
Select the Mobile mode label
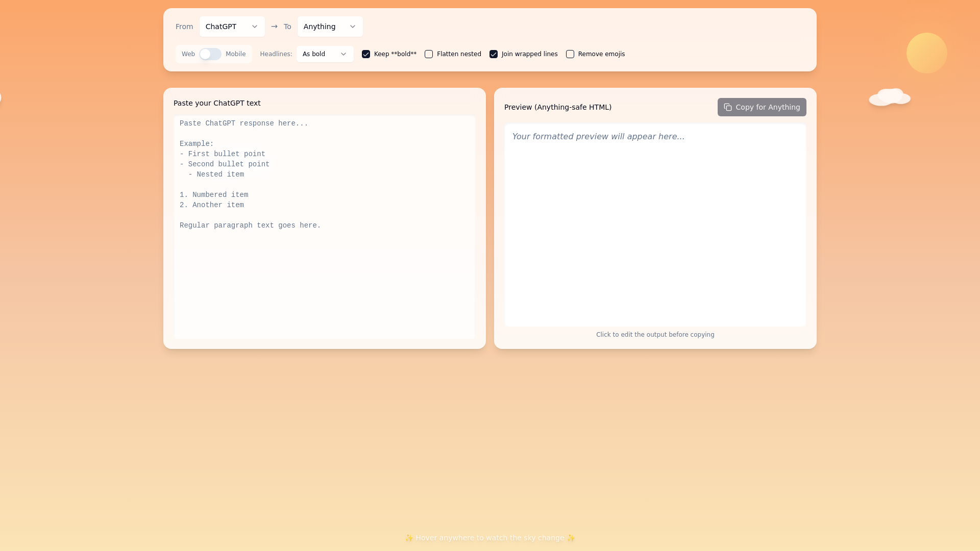click(x=236, y=54)
